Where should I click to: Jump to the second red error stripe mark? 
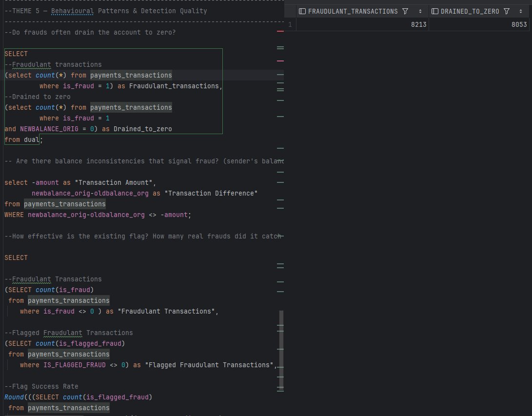(x=280, y=61)
